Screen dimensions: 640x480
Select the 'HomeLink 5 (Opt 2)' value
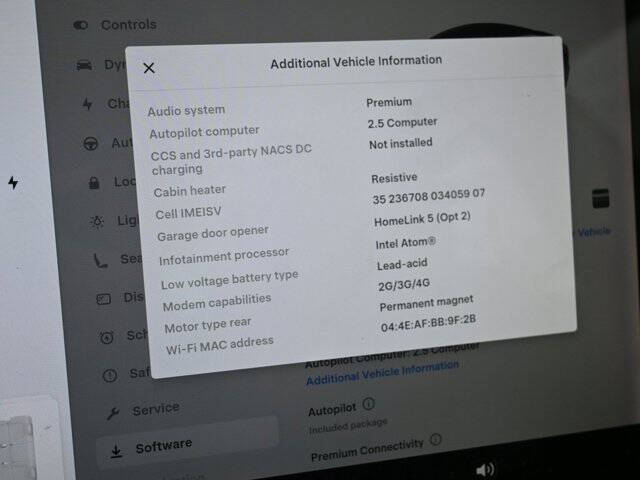tap(422, 219)
